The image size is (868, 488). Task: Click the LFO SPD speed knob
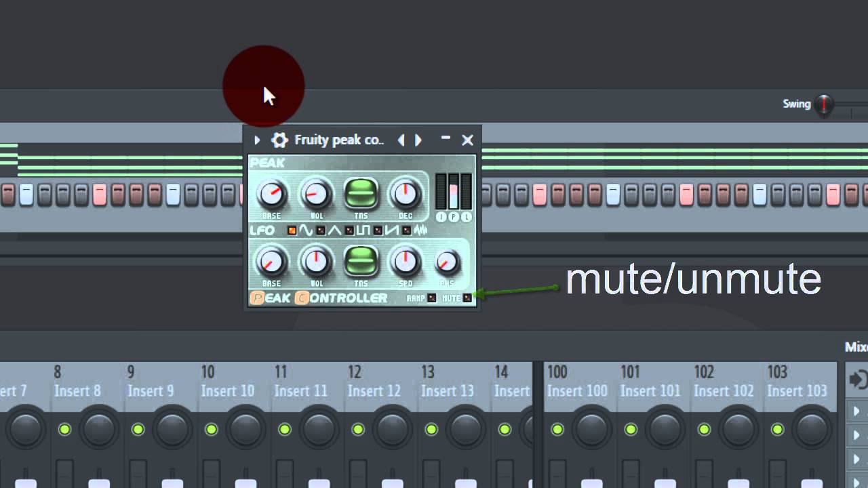(x=405, y=262)
